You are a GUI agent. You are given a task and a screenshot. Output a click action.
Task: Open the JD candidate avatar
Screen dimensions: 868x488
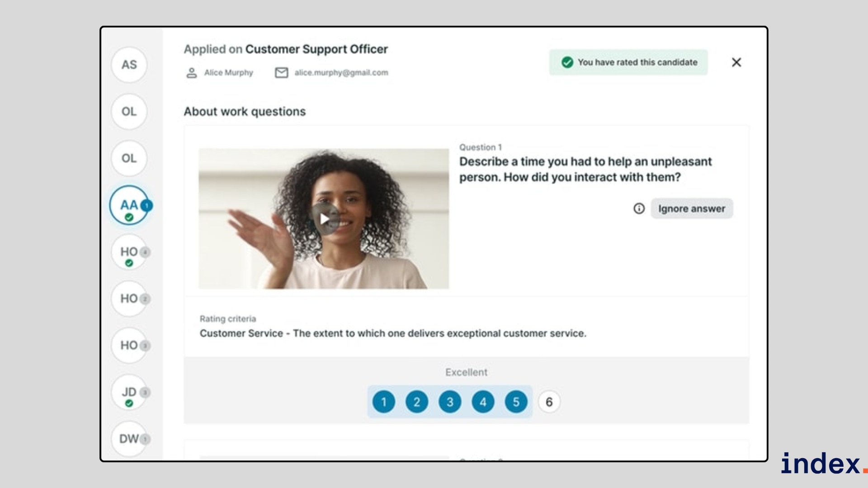(129, 392)
